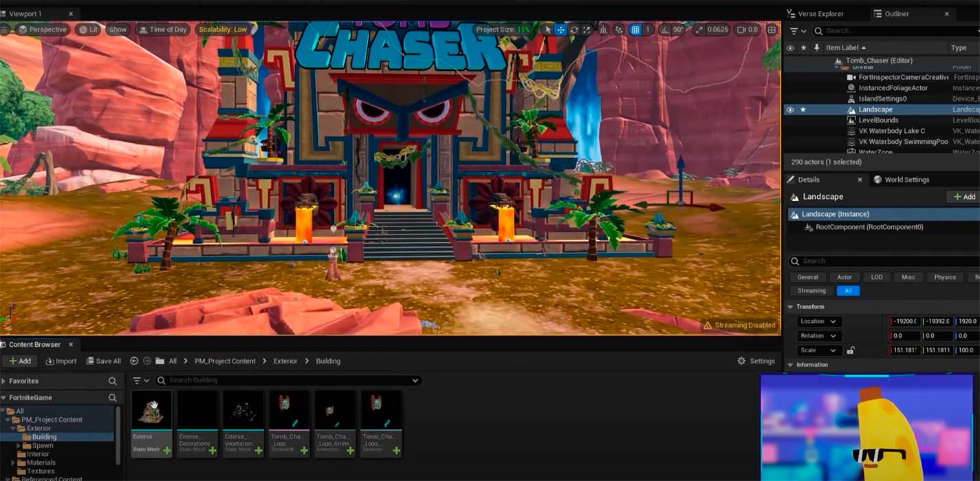This screenshot has height=481, width=980.
Task: Switch to the Viewport 1 tab
Action: point(25,13)
